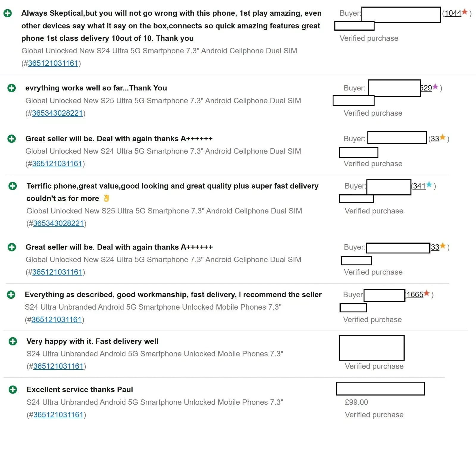Click the red star next to score 1665
The width and height of the screenshot is (476, 476).
click(427, 294)
